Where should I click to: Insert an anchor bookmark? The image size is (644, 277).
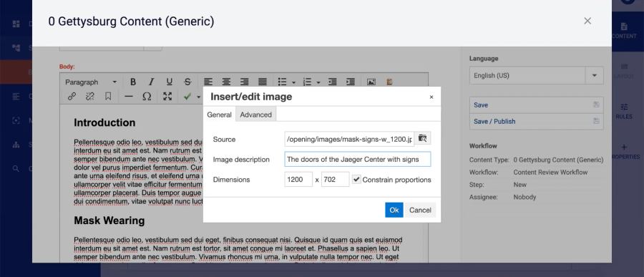pos(108,96)
